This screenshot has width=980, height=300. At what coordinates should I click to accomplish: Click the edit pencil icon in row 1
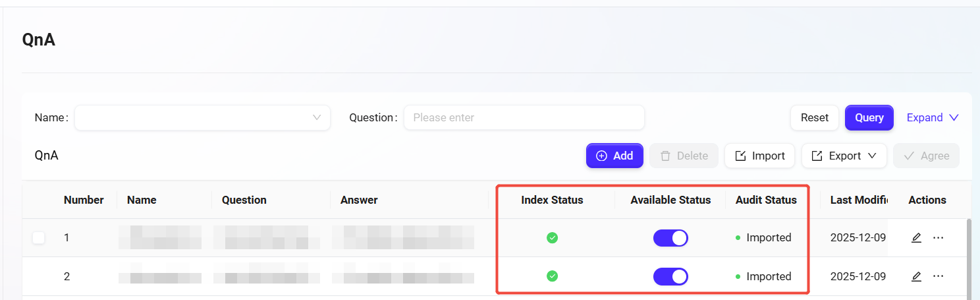click(916, 238)
